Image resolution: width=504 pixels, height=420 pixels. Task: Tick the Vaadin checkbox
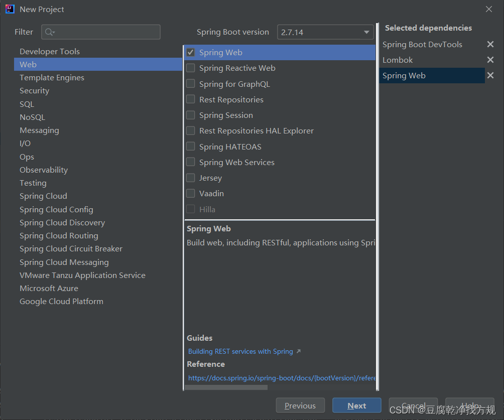point(191,194)
